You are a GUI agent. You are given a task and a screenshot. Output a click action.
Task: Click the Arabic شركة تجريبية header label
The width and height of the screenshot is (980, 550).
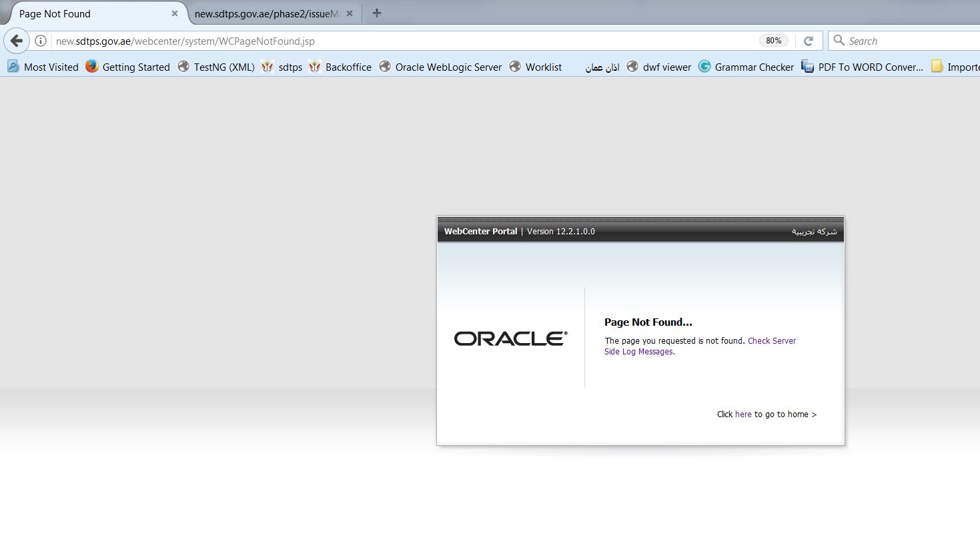tap(815, 231)
